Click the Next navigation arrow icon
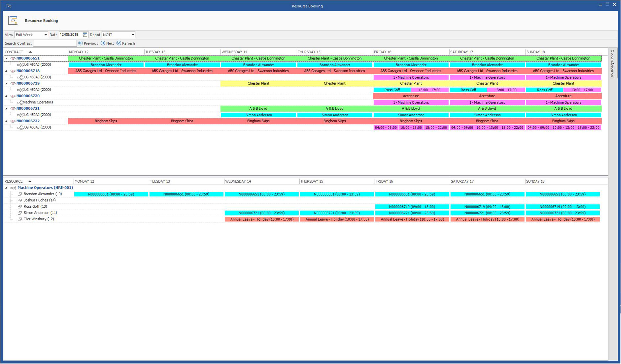This screenshot has height=364, width=621. [103, 43]
